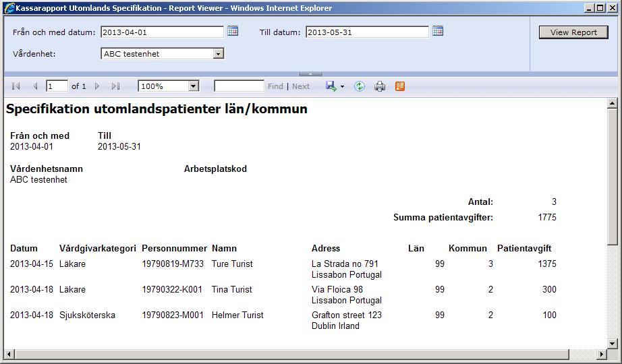622x364 pixels.
Task: Select personnummer 19790819-M733
Action: tap(173, 264)
